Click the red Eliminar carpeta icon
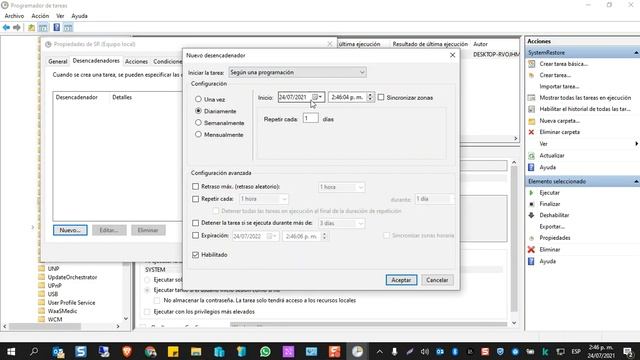Image resolution: width=640 pixels, height=360 pixels. [531, 132]
